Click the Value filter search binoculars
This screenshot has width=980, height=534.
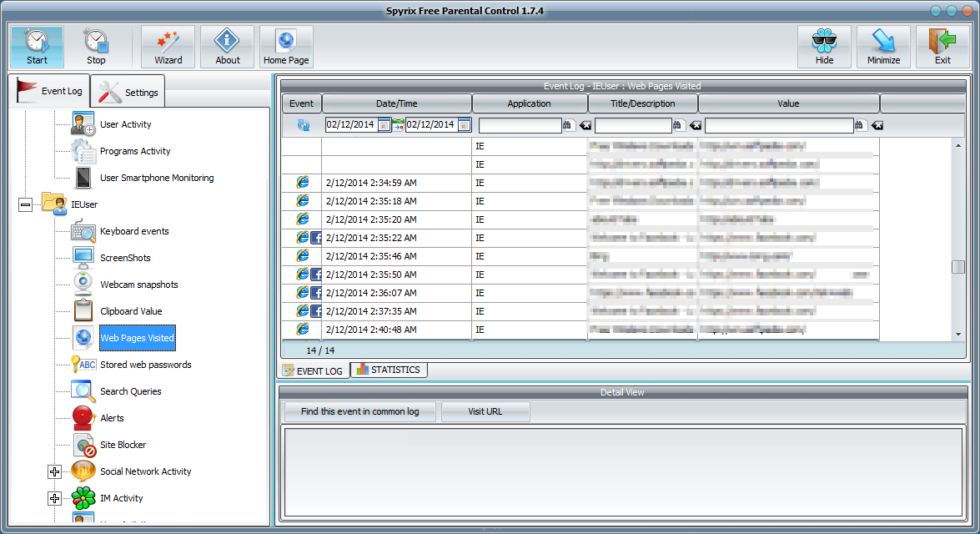pyautogui.click(x=859, y=125)
